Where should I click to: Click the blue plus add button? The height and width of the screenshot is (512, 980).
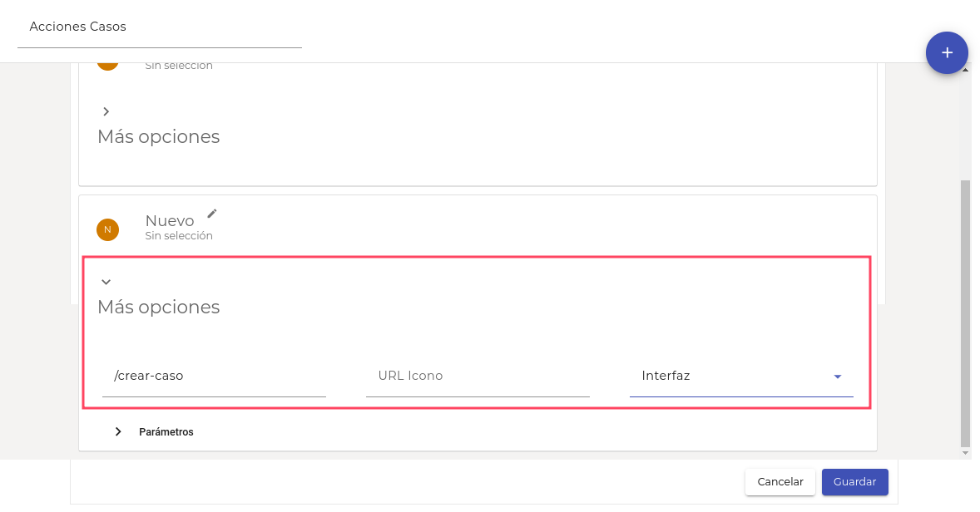click(947, 52)
